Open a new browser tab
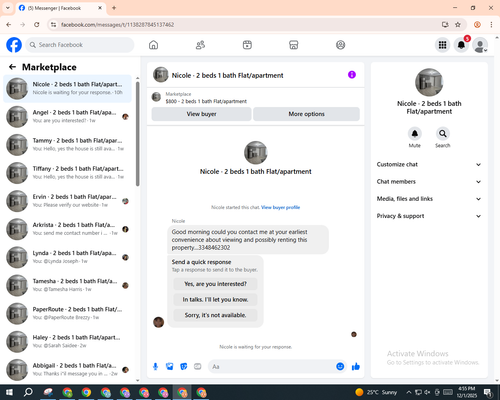Screen dimensions: 500x400 click(114, 8)
